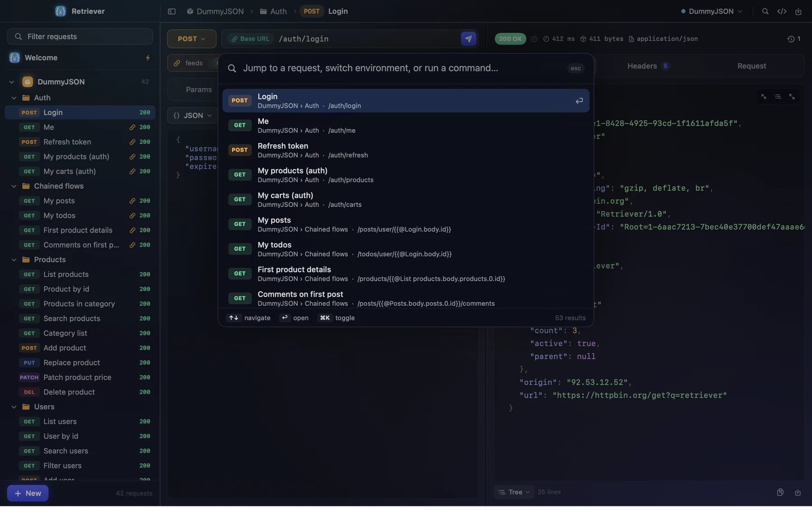The height and width of the screenshot is (525, 812).
Task: Open Patch product price request
Action: click(80, 377)
